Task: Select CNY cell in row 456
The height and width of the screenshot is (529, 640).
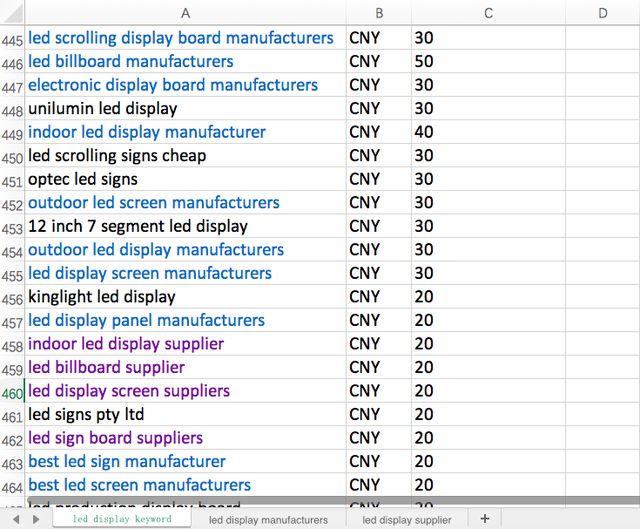Action: [379, 297]
